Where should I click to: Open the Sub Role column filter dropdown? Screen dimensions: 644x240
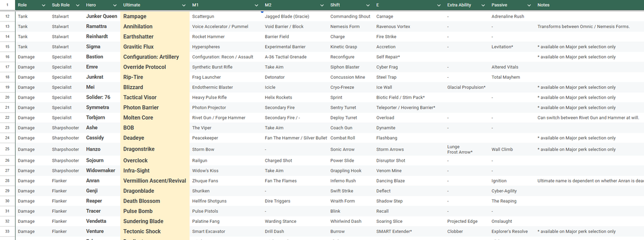click(78, 5)
